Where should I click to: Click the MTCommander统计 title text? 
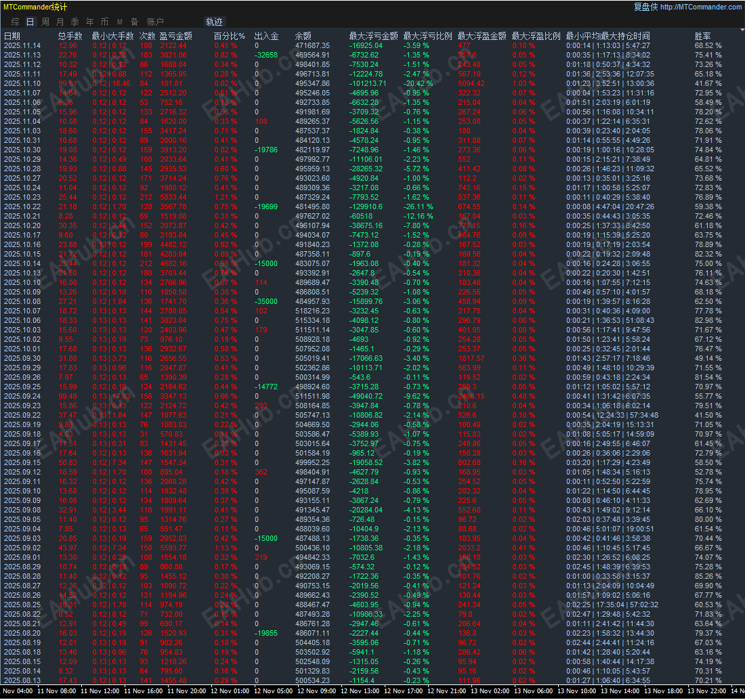click(x=35, y=7)
